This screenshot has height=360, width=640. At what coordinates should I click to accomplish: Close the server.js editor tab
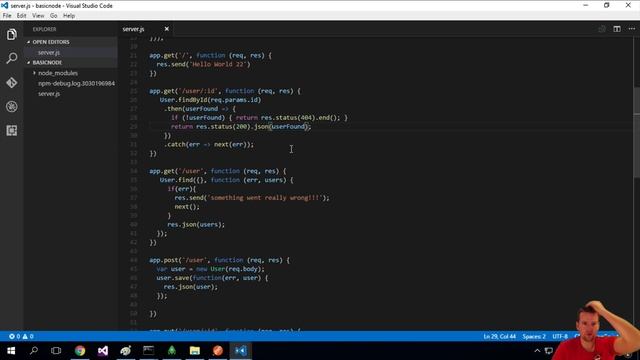[x=167, y=29]
